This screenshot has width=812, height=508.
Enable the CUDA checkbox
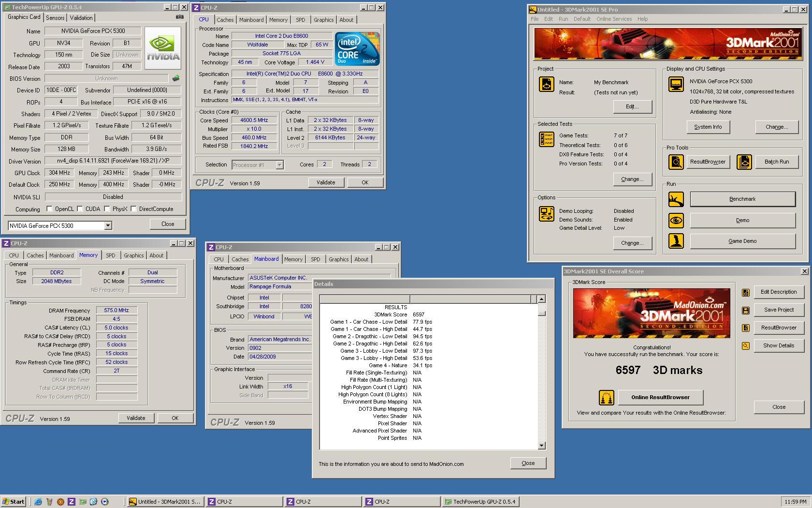tap(80, 209)
